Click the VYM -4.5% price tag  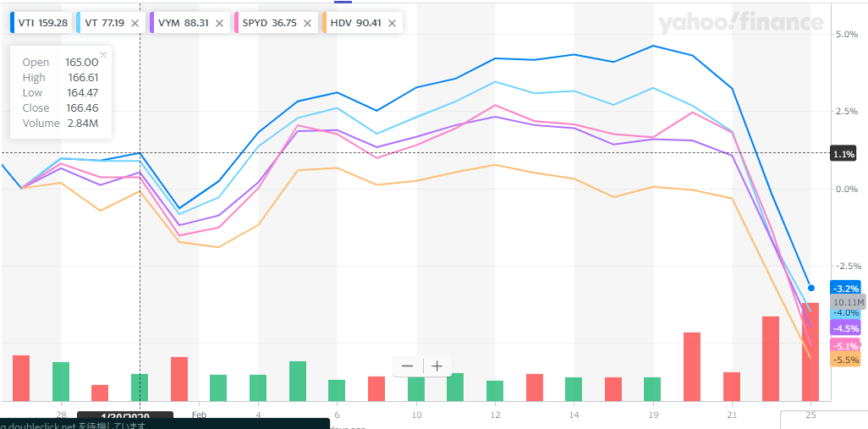pos(845,327)
